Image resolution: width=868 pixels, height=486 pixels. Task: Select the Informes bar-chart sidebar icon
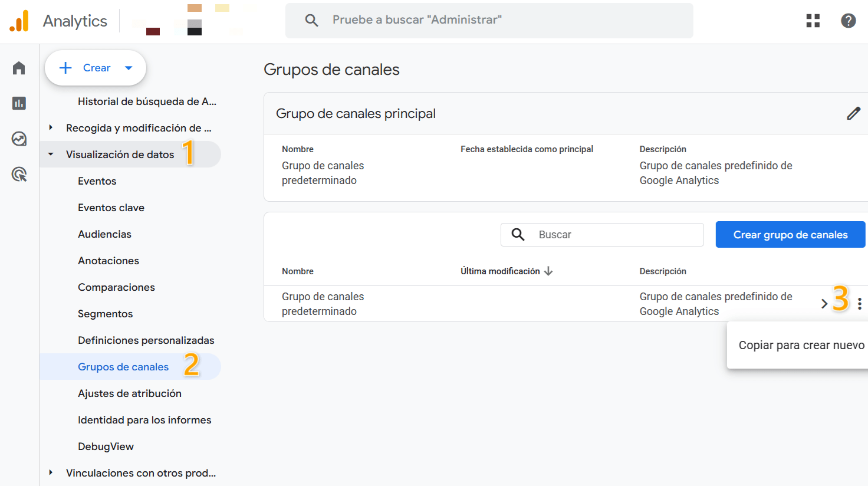pos(18,103)
